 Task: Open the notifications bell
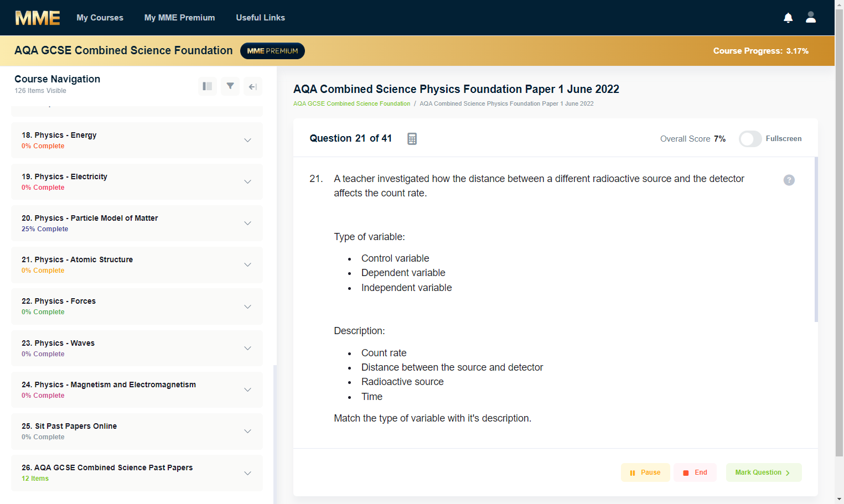(x=788, y=18)
